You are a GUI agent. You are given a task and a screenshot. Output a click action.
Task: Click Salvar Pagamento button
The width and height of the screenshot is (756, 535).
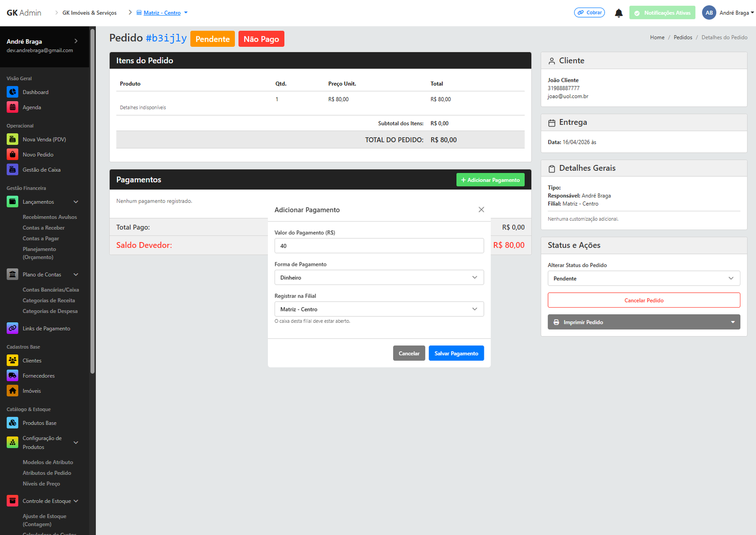[456, 354]
